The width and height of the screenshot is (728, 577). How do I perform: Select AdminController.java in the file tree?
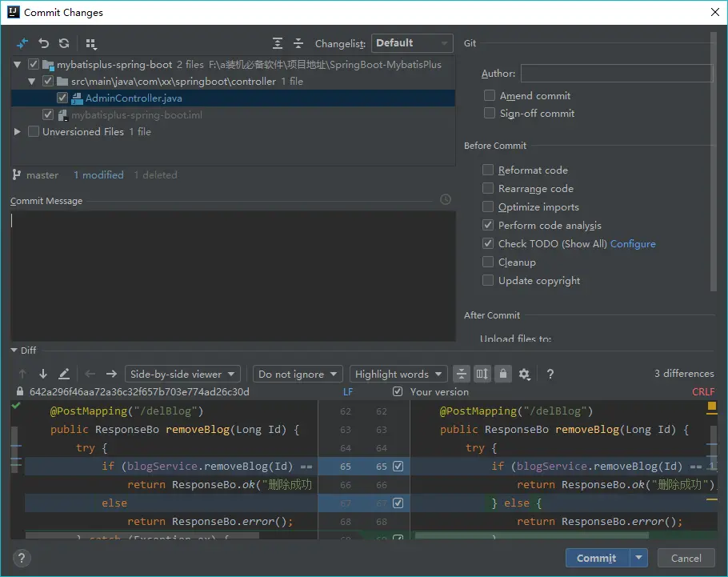point(134,98)
